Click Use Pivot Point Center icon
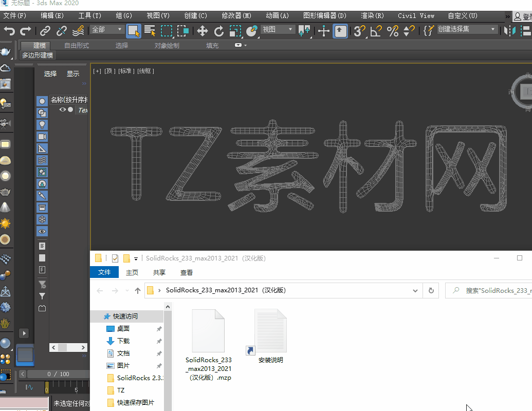Viewport: 532px width, 411px height. coord(304,31)
